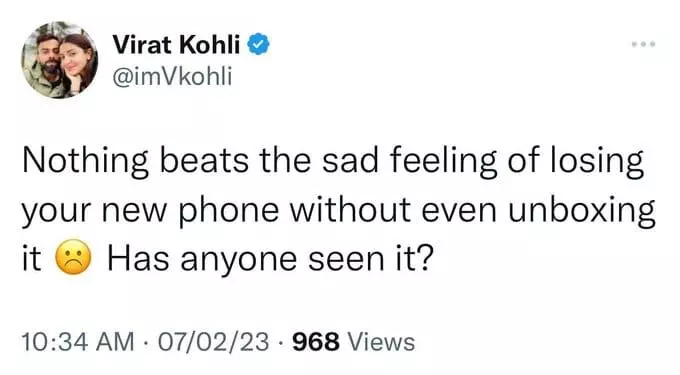
Task: Click the Virat Kohli display name
Action: (x=176, y=44)
